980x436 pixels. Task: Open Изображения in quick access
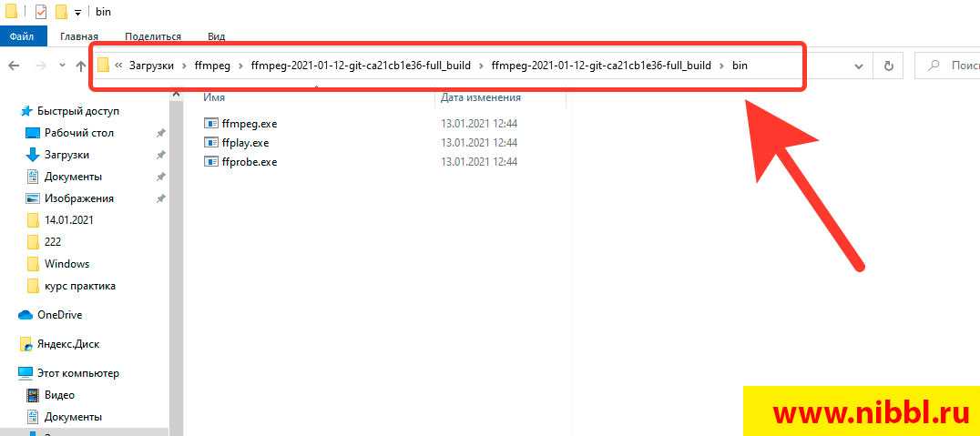[78, 198]
